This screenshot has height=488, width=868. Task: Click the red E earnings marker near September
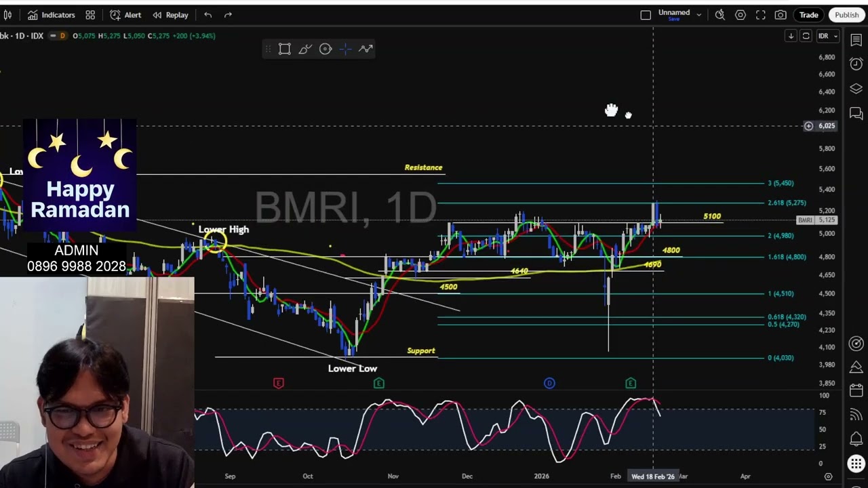(x=278, y=384)
